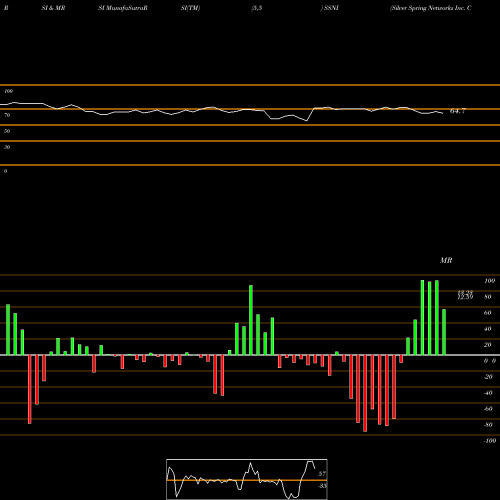500x500 pixels.
Task: Click the 'SSNI' ticker symbol text
Action: click(x=331, y=8)
